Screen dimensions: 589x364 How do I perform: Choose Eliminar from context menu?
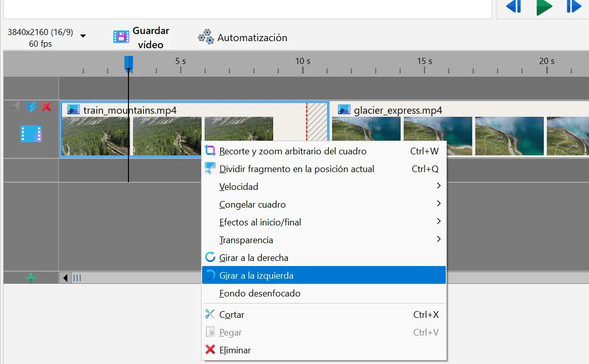point(324,350)
